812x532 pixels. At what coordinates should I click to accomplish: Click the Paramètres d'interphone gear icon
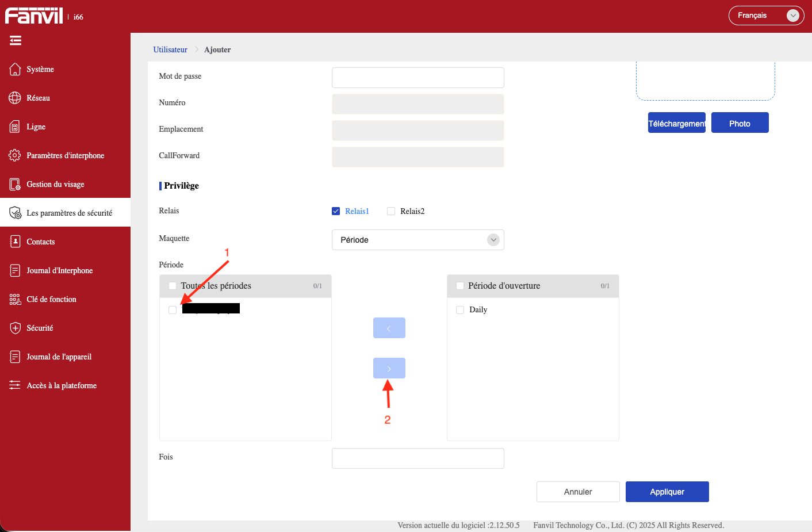click(15, 155)
